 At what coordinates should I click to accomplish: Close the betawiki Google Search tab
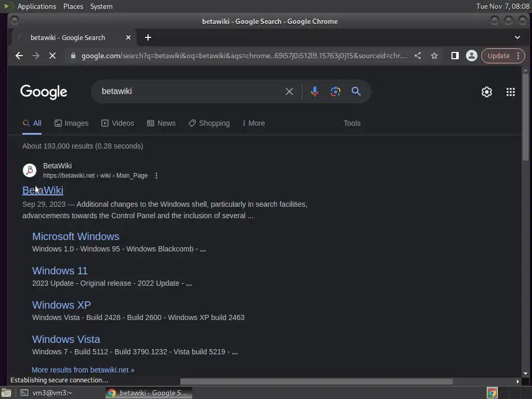click(128, 37)
